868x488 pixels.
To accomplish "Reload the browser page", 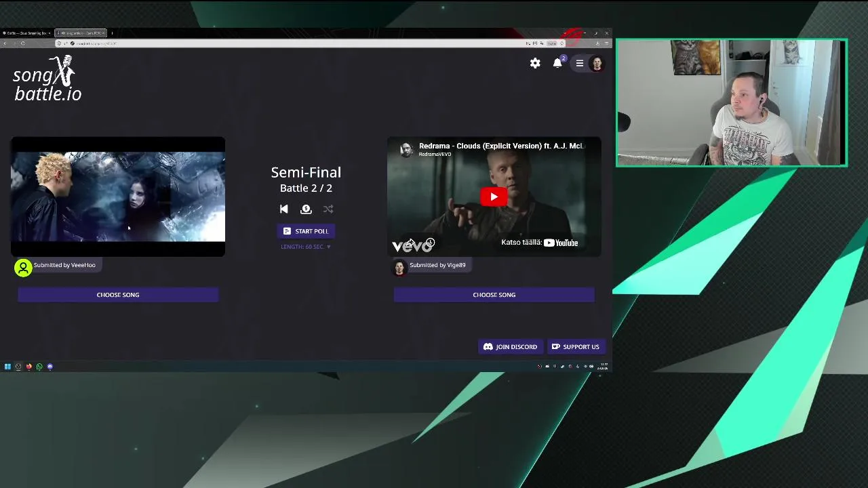I will tap(22, 43).
